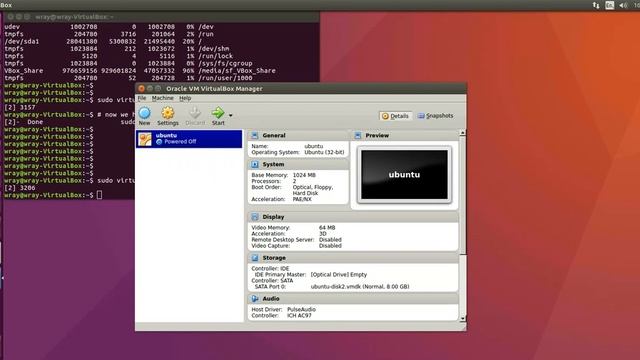Click '/media/sf_VBox_Share' in terminal output
This screenshot has height=360, width=640.
tap(237, 71)
